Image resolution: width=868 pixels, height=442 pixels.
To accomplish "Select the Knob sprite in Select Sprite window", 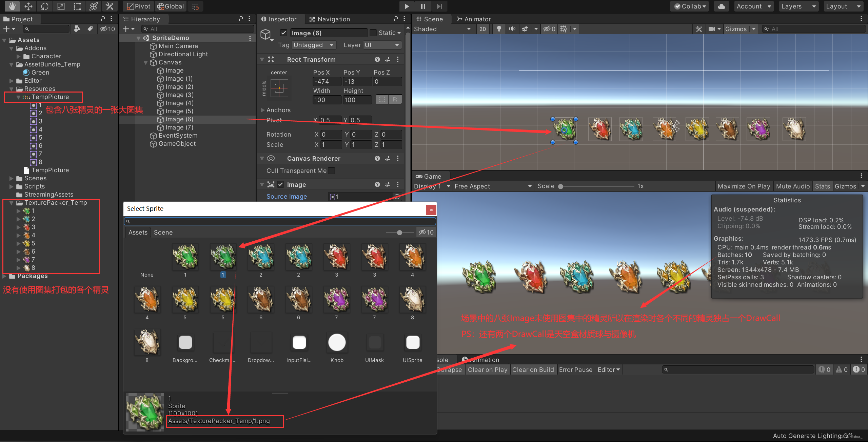I will (x=336, y=342).
